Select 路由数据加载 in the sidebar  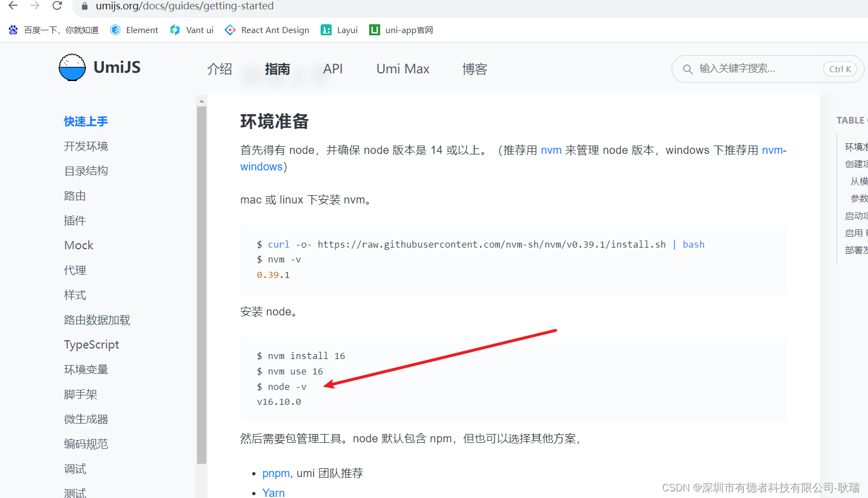(x=97, y=320)
